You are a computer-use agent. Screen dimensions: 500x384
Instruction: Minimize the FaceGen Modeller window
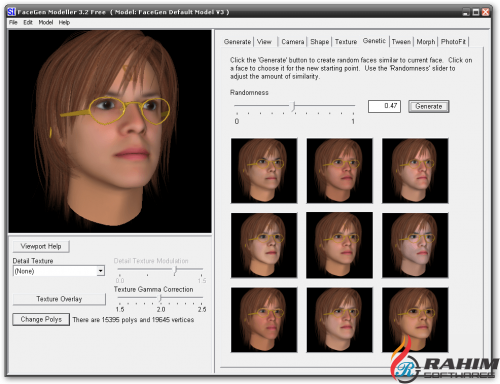tap(466, 12)
